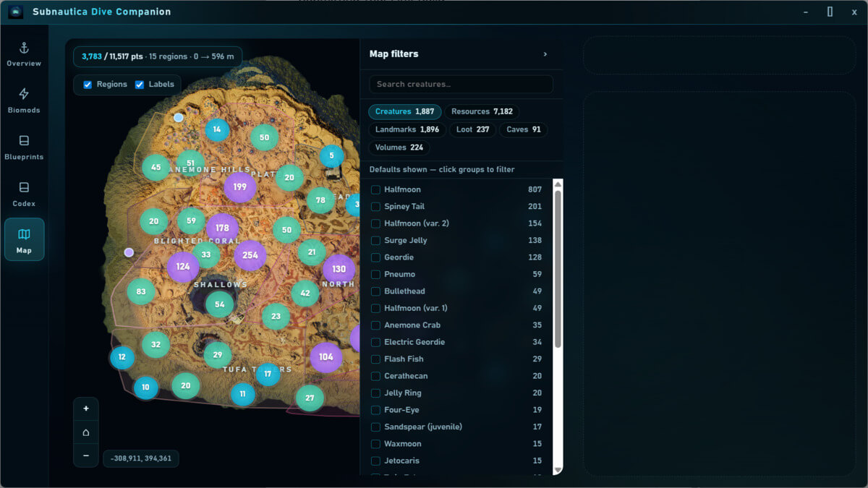Click the purple 124 cluster marker
This screenshot has height=488, width=868.
pyautogui.click(x=183, y=267)
